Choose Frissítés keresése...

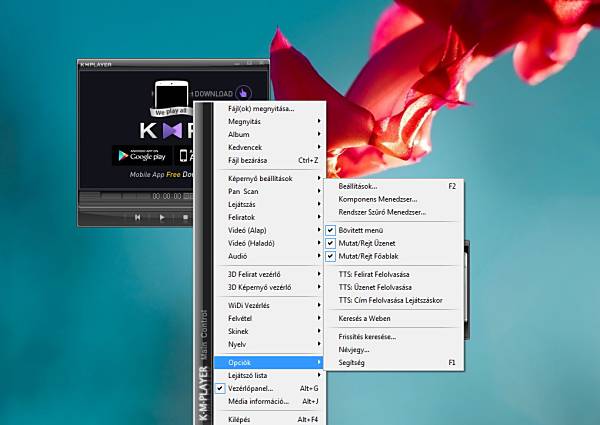coord(393,337)
